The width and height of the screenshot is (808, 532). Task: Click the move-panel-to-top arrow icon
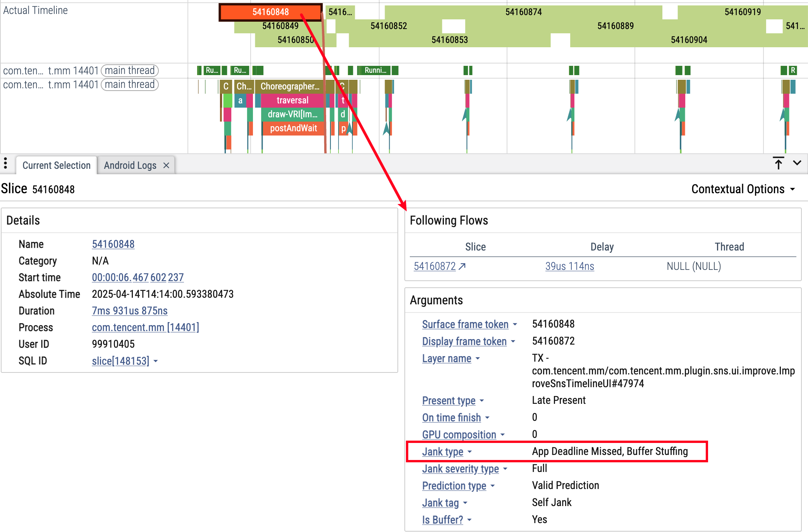pos(778,163)
